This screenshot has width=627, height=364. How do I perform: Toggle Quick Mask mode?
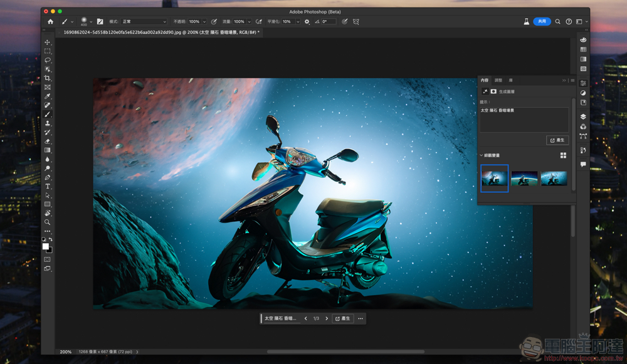pos(48,259)
